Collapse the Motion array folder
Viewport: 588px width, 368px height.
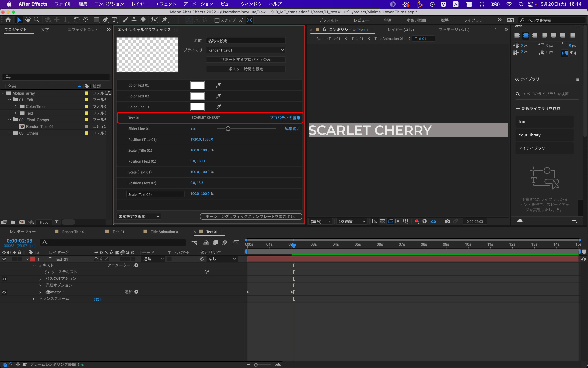[3, 93]
